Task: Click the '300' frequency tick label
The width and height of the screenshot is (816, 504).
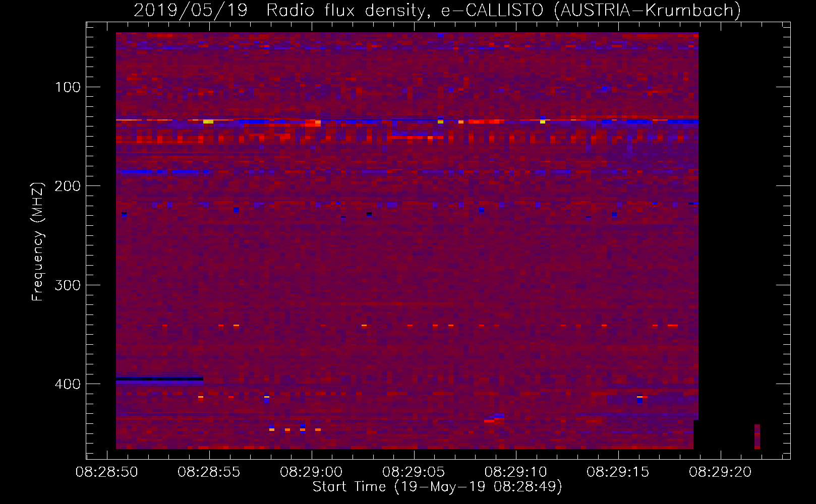Action: point(68,285)
